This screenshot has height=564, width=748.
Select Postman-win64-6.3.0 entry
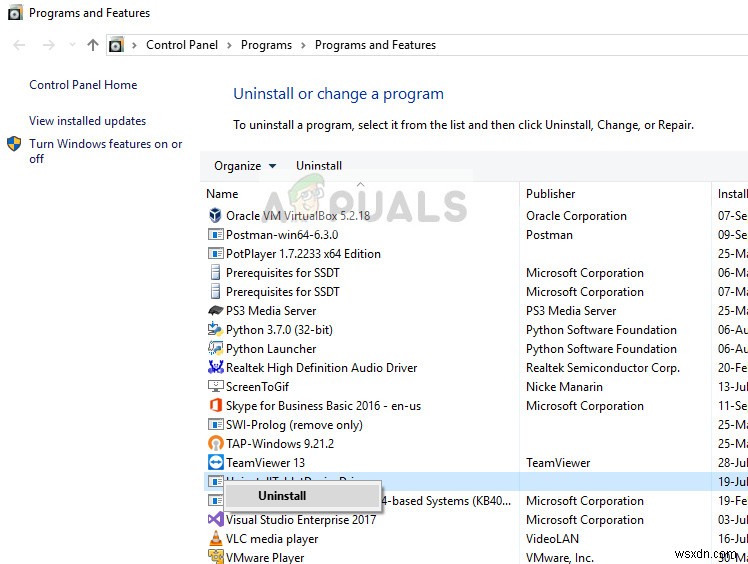click(282, 235)
